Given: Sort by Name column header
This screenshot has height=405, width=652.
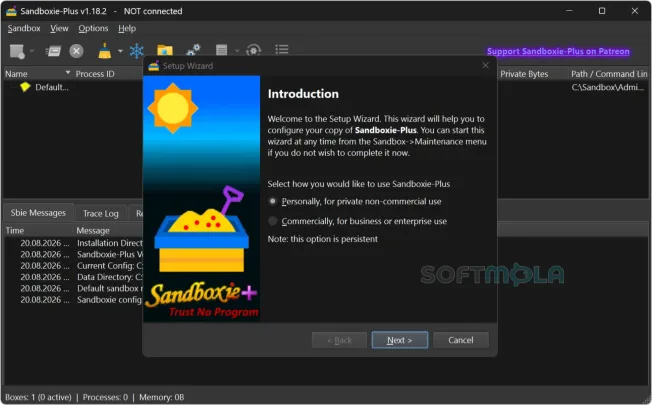Looking at the screenshot, I should [37, 74].
